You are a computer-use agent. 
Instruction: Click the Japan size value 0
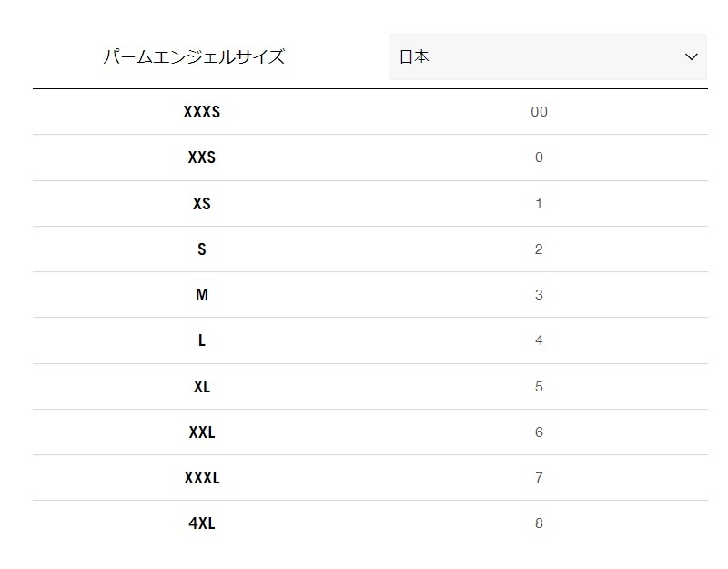[539, 157]
